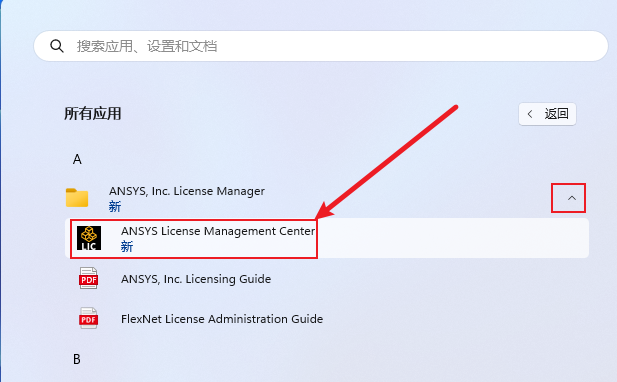The width and height of the screenshot is (617, 382).
Task: Click the magnifier icon in search bar
Action: tap(57, 46)
